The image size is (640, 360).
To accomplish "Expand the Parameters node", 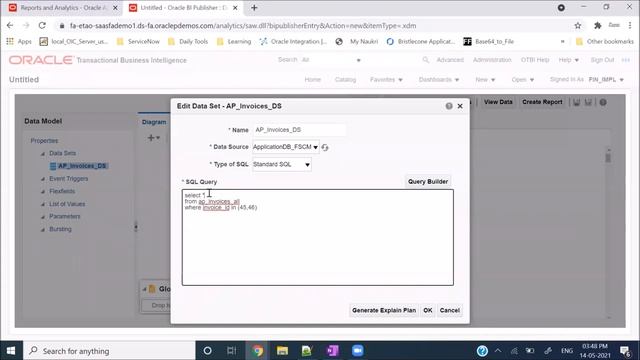I will coord(43,217).
